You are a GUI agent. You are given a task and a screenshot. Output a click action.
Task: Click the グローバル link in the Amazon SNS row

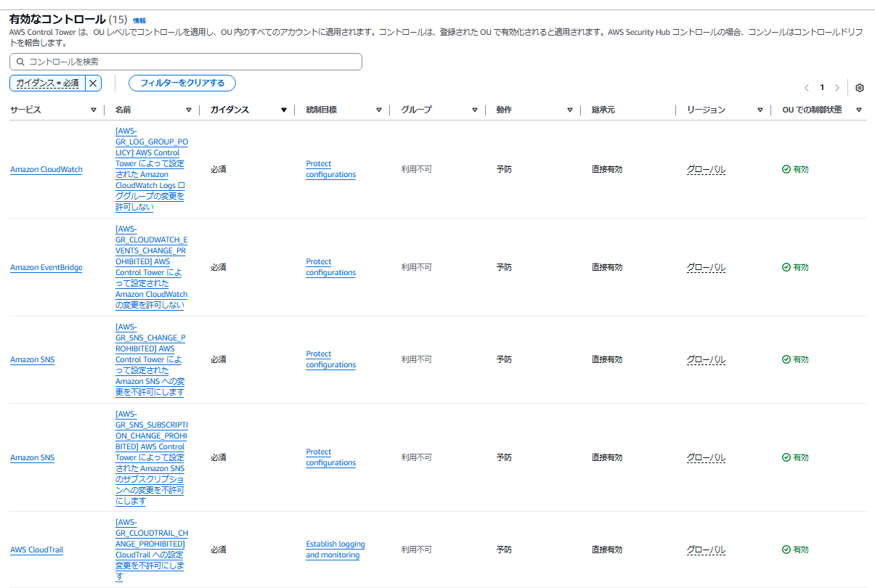(x=705, y=359)
